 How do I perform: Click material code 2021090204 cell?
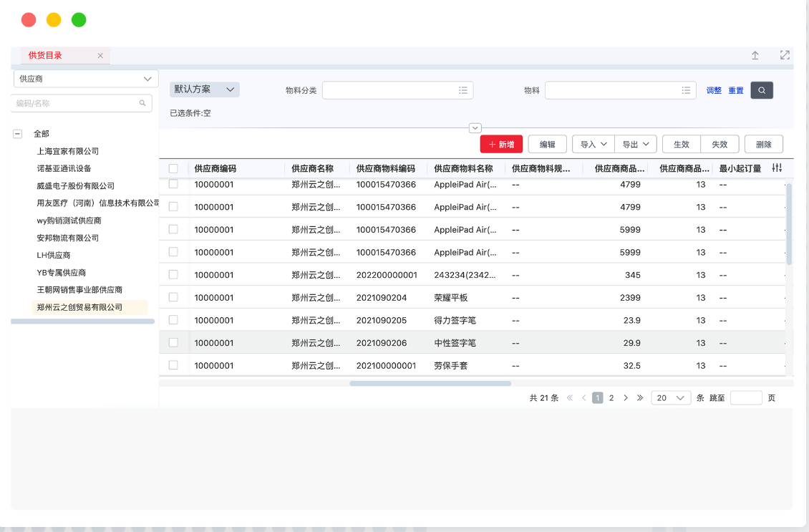point(382,298)
